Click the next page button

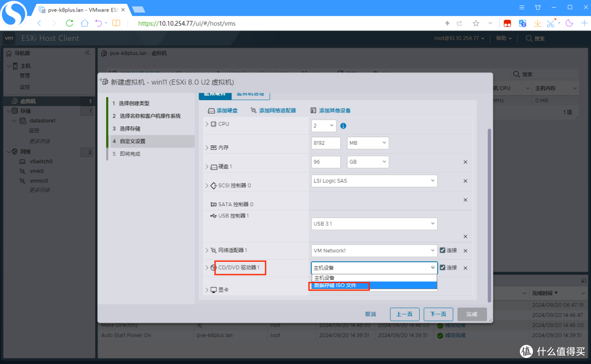click(x=438, y=314)
